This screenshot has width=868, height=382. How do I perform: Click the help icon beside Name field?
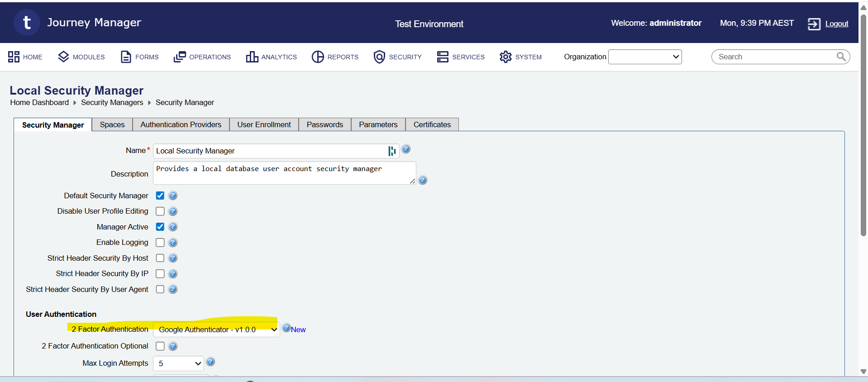(406, 149)
